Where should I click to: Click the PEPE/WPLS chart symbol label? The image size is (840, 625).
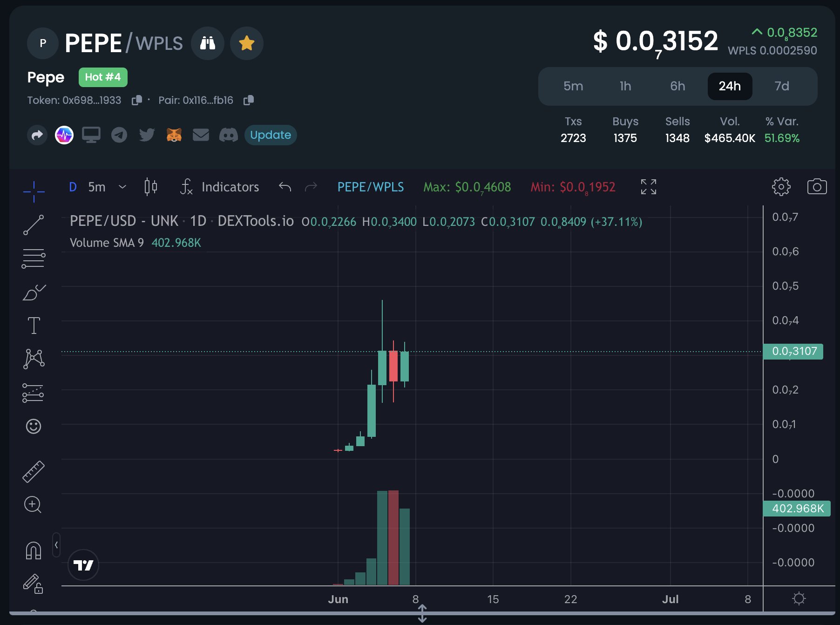click(371, 187)
